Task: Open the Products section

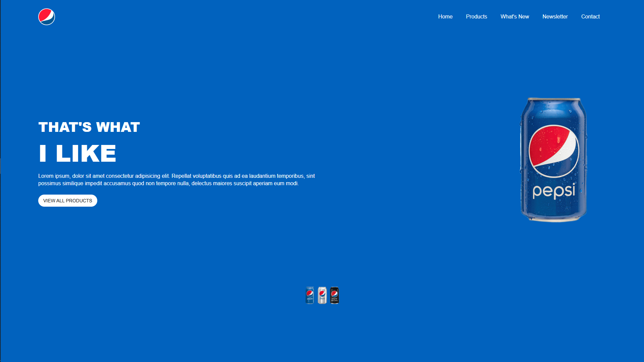Action: pyautogui.click(x=477, y=16)
